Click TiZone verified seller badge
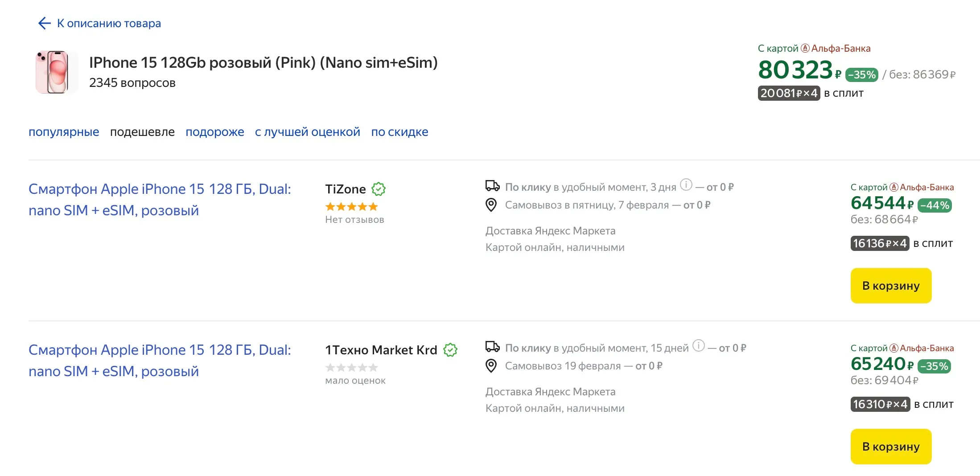980x476 pixels. click(x=379, y=189)
